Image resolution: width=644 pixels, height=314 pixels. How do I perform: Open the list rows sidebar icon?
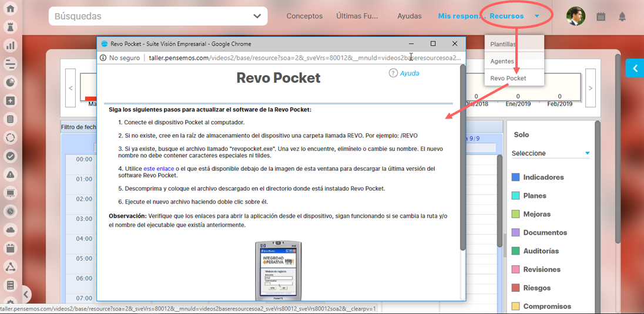pos(10,285)
